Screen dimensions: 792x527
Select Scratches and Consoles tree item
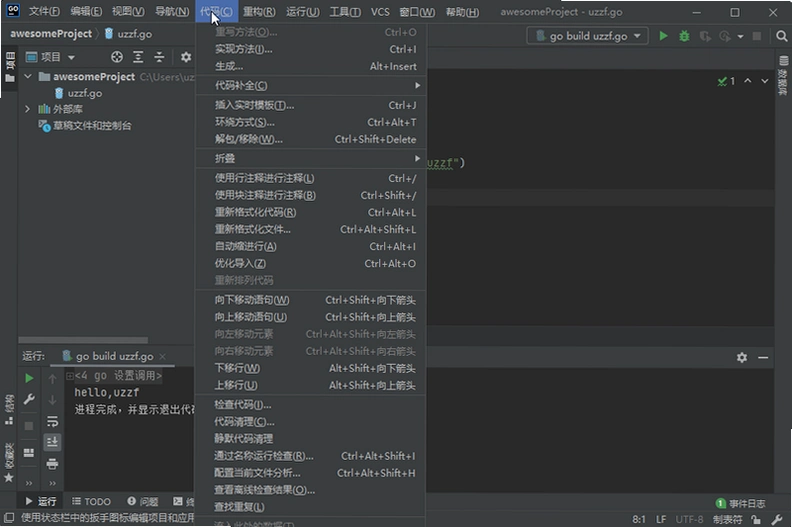point(85,125)
